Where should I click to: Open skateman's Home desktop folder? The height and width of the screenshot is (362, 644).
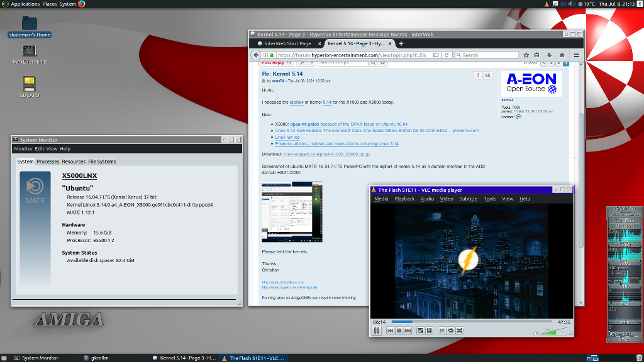click(29, 26)
